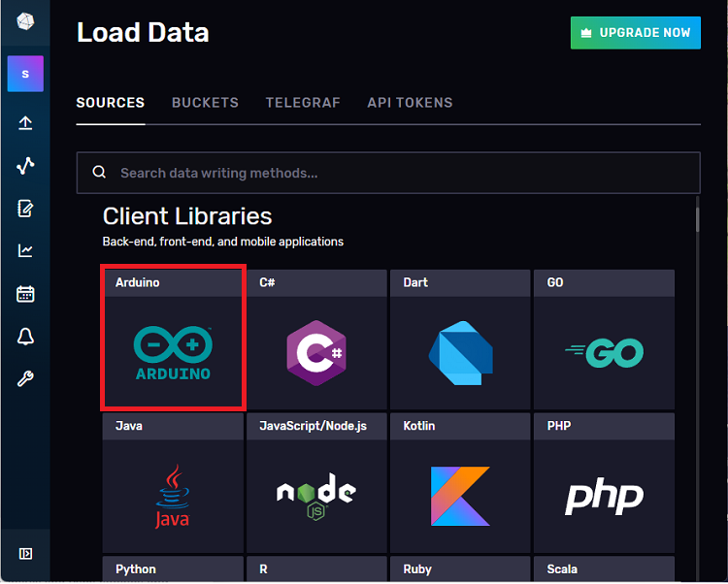Click the 'Arduino' card title text

coord(138,282)
